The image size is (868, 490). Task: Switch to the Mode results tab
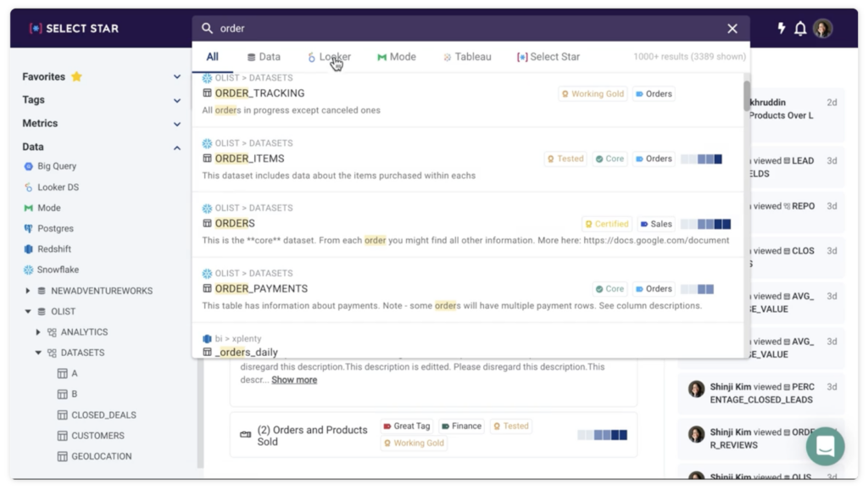tap(397, 57)
